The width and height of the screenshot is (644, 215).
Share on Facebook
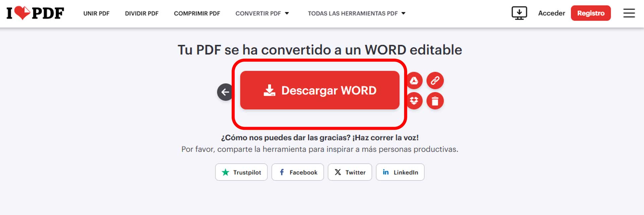[298, 172]
